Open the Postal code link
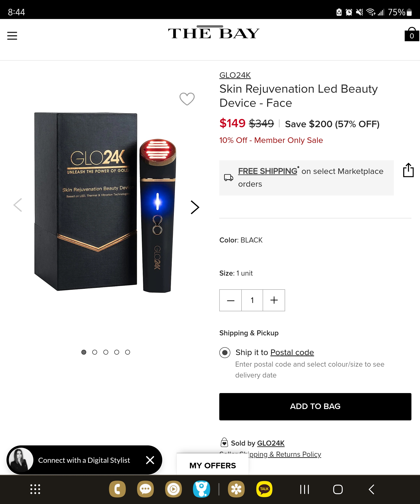 (x=292, y=352)
